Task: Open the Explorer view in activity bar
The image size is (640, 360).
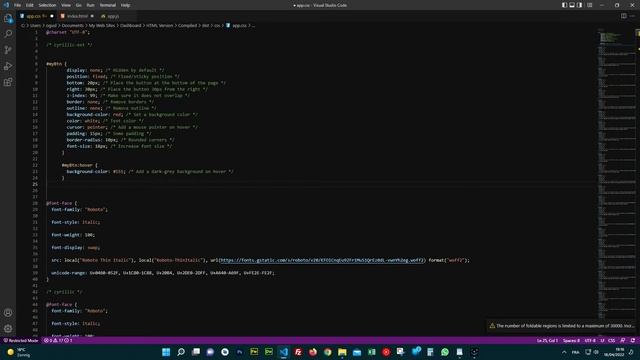Action: [x=8, y=18]
